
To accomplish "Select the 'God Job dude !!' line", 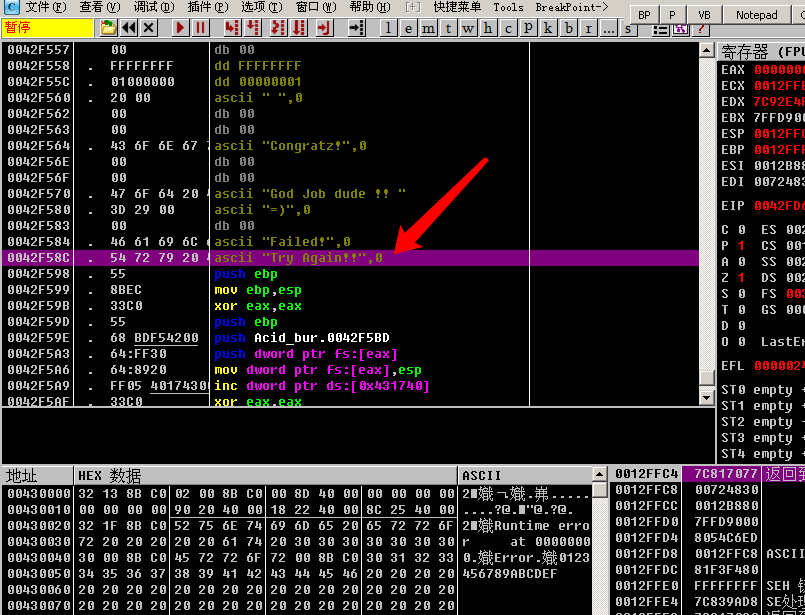I will 350,194.
